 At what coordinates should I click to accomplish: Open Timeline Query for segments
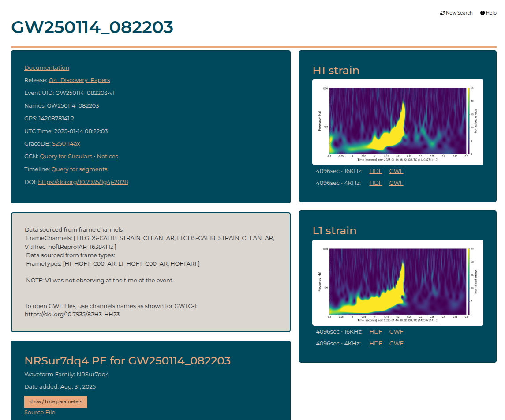pyautogui.click(x=79, y=169)
